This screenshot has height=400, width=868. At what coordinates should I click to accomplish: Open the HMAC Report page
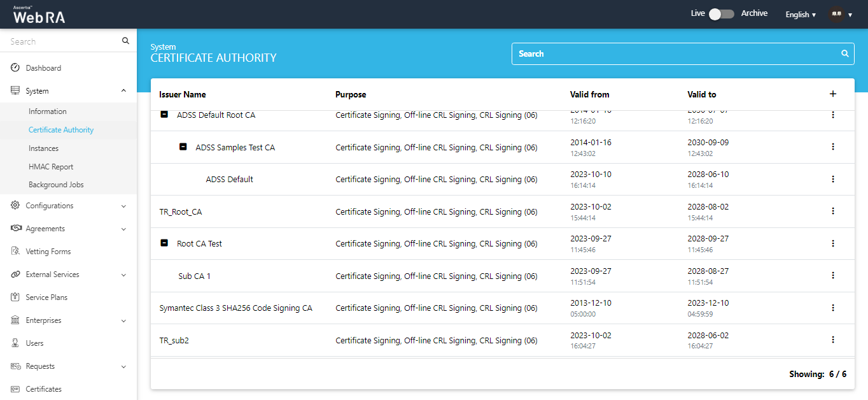pyautogui.click(x=51, y=167)
